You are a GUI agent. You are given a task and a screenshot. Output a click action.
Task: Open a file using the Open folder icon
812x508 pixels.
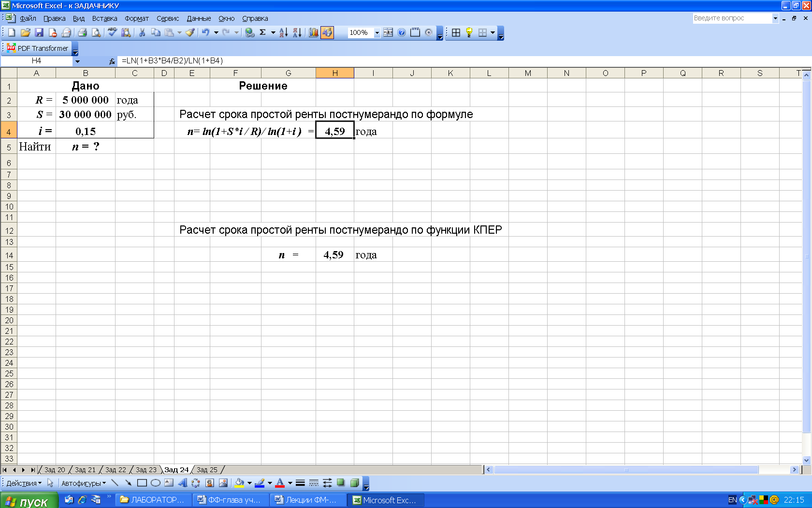click(x=26, y=32)
